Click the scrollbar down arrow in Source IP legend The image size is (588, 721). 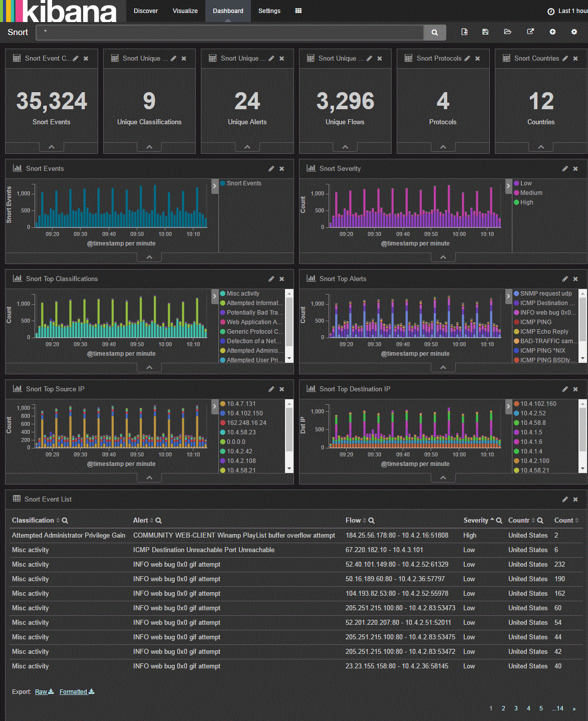click(289, 469)
